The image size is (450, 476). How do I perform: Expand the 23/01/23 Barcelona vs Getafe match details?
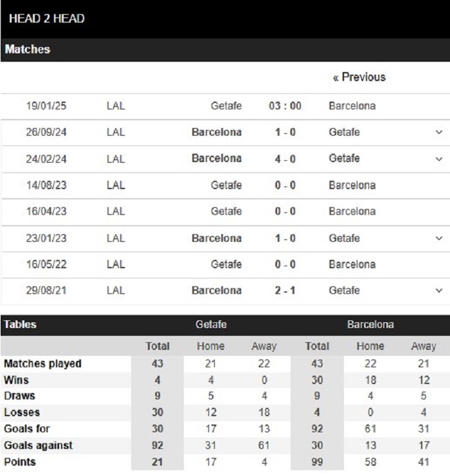(438, 238)
